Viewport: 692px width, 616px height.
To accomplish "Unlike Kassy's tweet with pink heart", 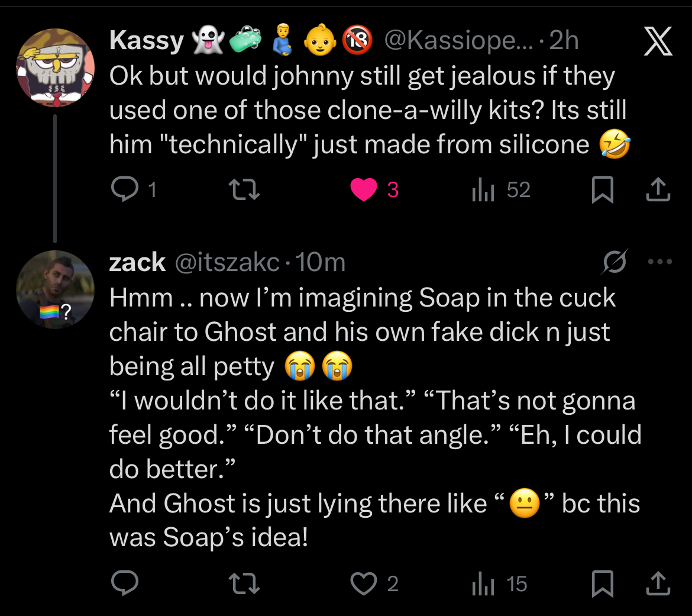I will pyautogui.click(x=364, y=190).
